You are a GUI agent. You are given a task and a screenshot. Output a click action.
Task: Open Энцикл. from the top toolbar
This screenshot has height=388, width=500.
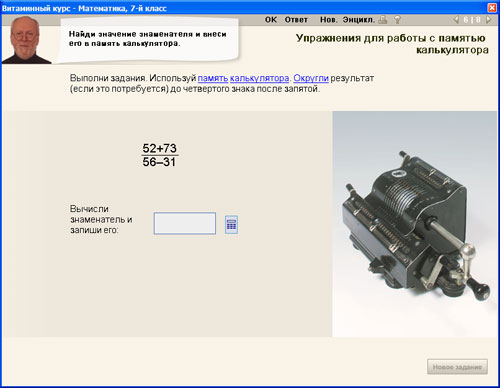click(x=359, y=20)
